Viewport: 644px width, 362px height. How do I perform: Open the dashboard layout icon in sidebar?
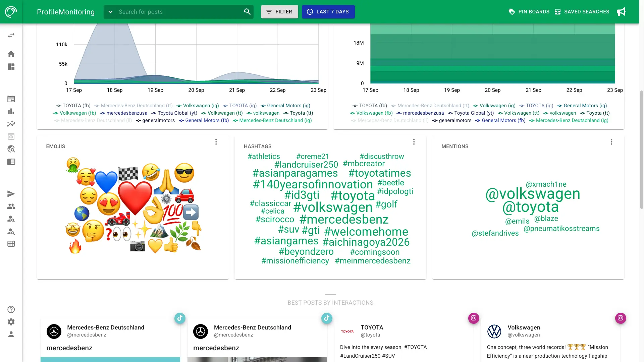[x=11, y=67]
